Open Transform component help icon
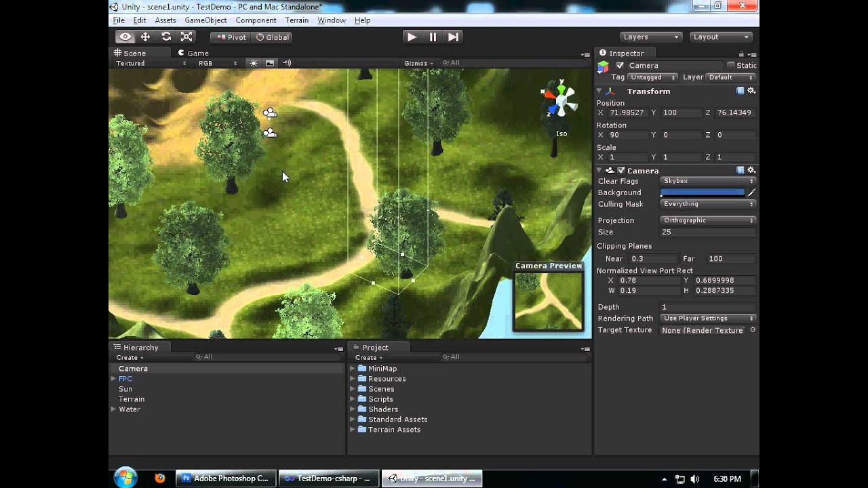 741,91
